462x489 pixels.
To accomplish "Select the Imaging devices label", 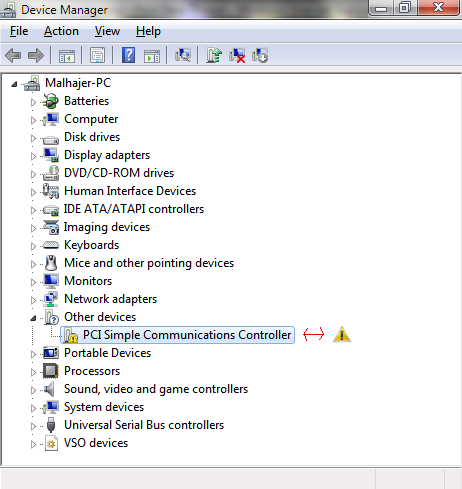I will click(107, 227).
